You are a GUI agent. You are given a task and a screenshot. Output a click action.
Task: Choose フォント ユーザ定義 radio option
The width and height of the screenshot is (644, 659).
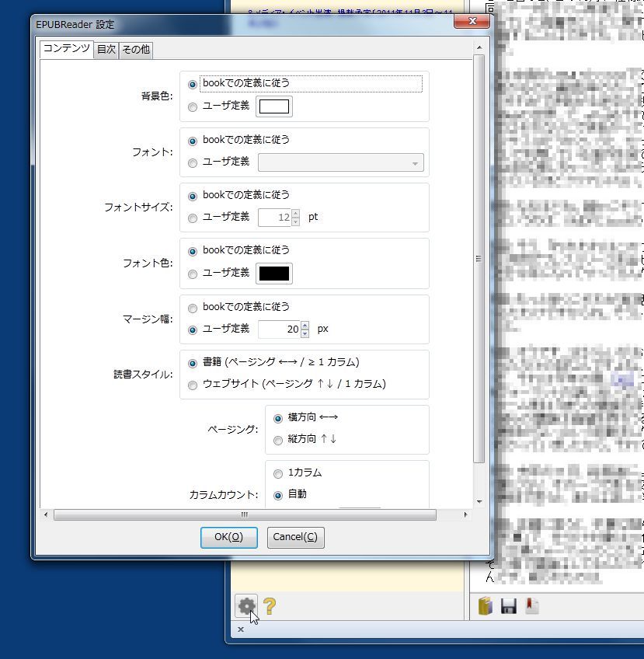[193, 162]
